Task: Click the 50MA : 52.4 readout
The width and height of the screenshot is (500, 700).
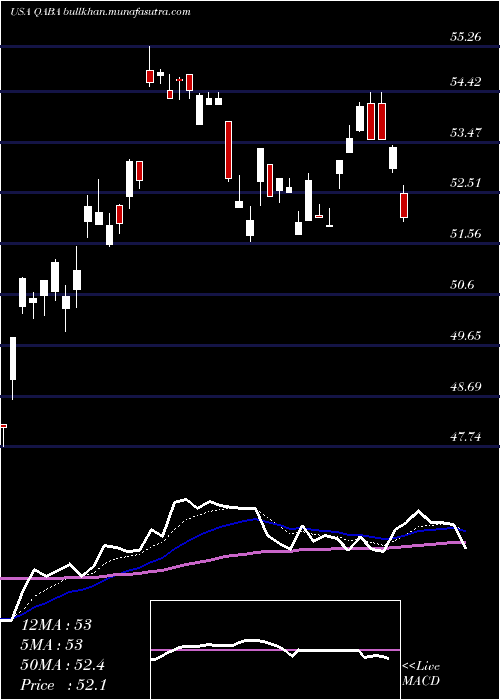Action: point(62,665)
